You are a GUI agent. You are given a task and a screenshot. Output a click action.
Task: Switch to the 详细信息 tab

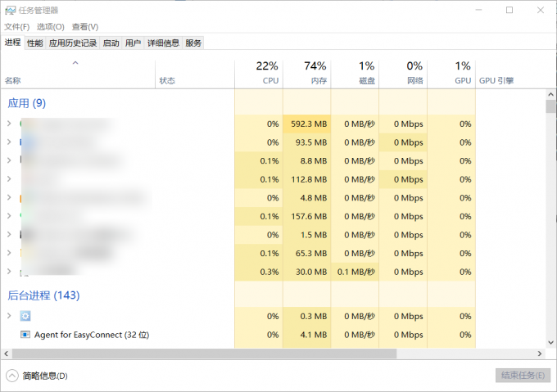[x=163, y=43]
